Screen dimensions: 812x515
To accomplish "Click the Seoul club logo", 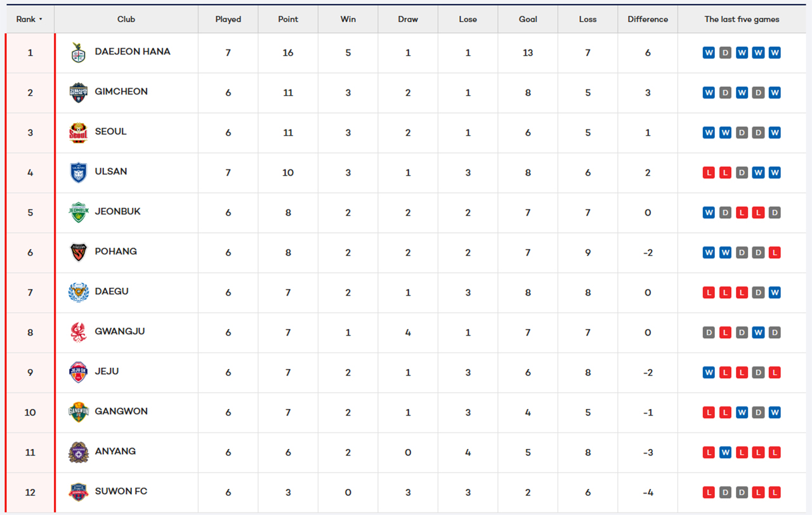I will point(78,133).
